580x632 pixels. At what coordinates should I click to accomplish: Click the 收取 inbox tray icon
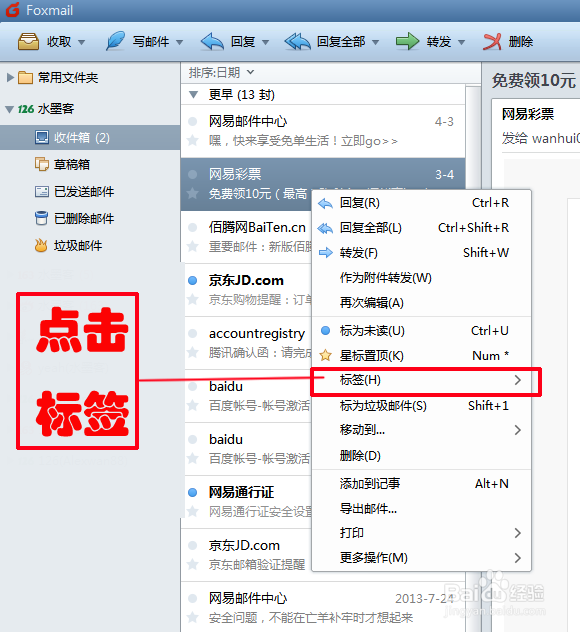(29, 42)
